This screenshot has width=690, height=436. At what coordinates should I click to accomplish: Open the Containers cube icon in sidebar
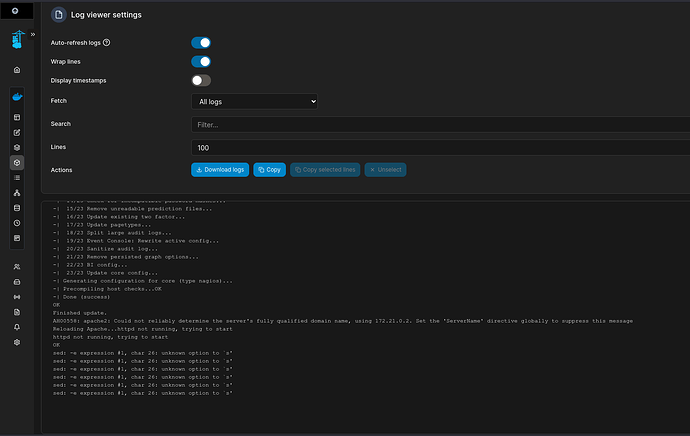(16, 162)
